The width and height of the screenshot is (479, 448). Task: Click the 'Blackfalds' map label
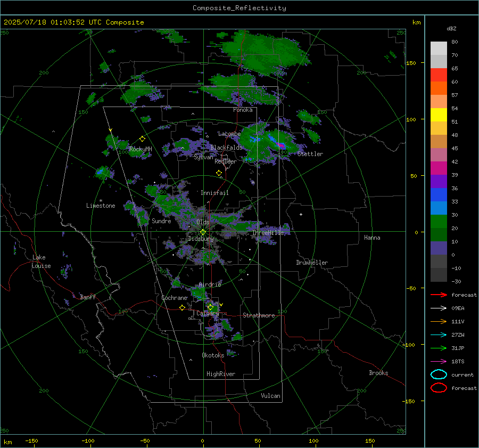(x=226, y=148)
